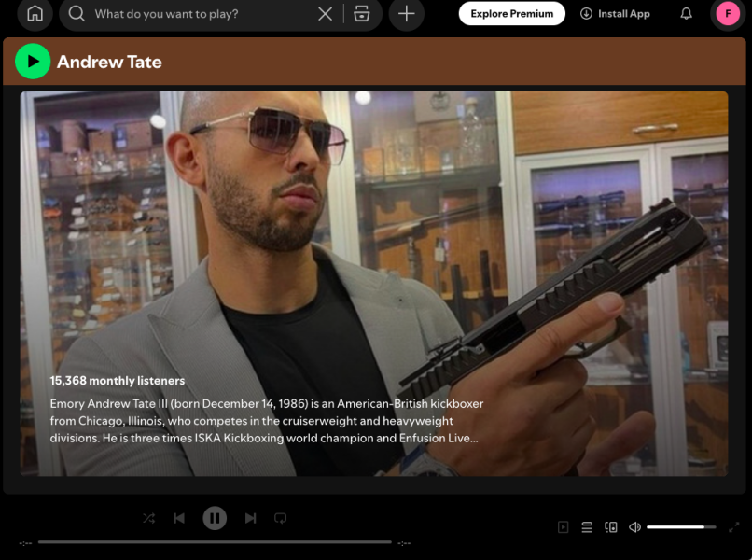Toggle shuffle mode
This screenshot has height=560, width=752.
point(148,518)
